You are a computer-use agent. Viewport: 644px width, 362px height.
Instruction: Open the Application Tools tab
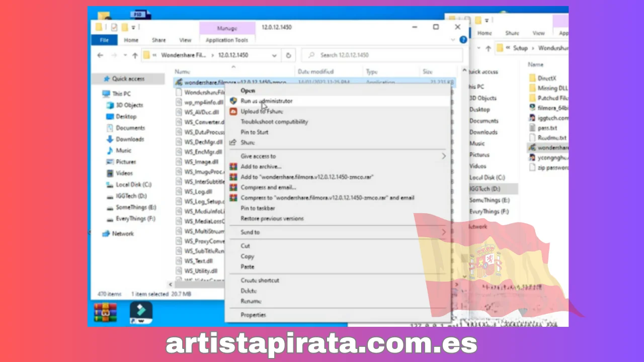(227, 40)
